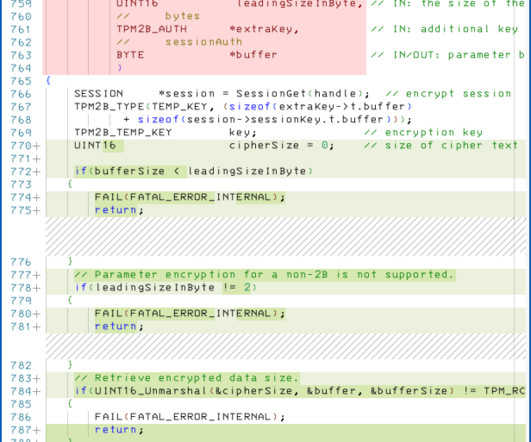Click the opening brace on line 779

pyautogui.click(x=70, y=300)
